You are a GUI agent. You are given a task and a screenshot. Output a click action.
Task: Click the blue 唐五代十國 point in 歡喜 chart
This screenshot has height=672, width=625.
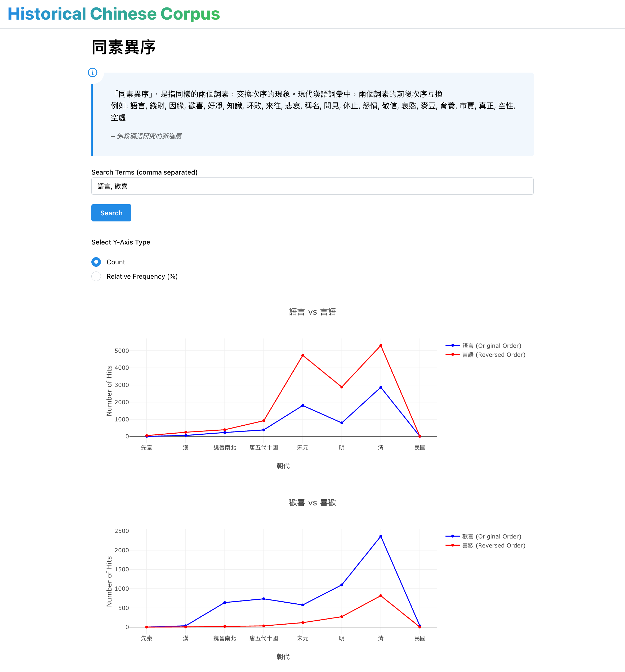pos(264,599)
